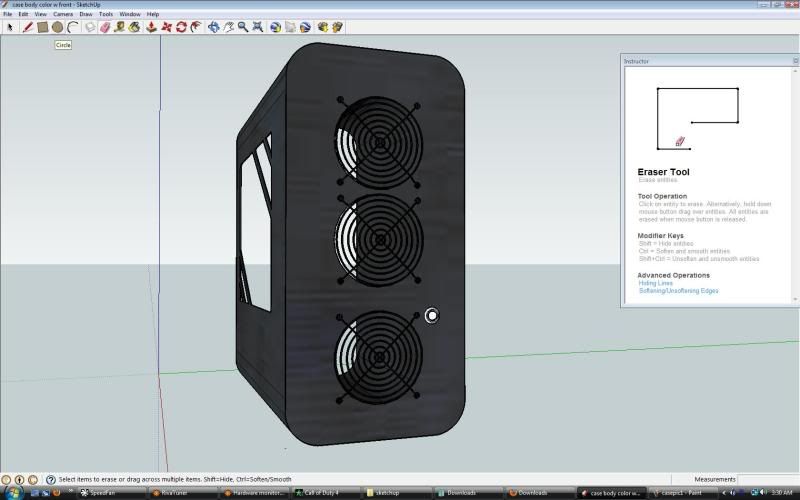Select the Tape Measure tool
The image size is (800, 500).
120,27
